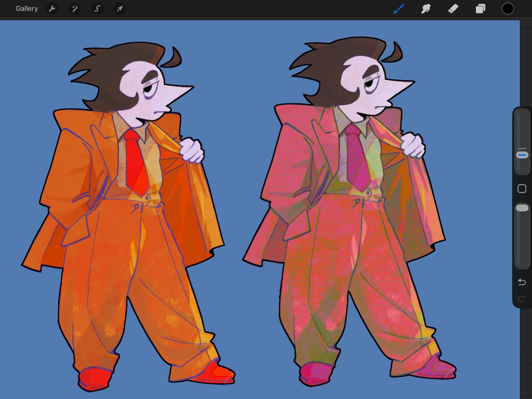Adjust the brush opacity slider
This screenshot has height=399, width=532.
pos(522,236)
